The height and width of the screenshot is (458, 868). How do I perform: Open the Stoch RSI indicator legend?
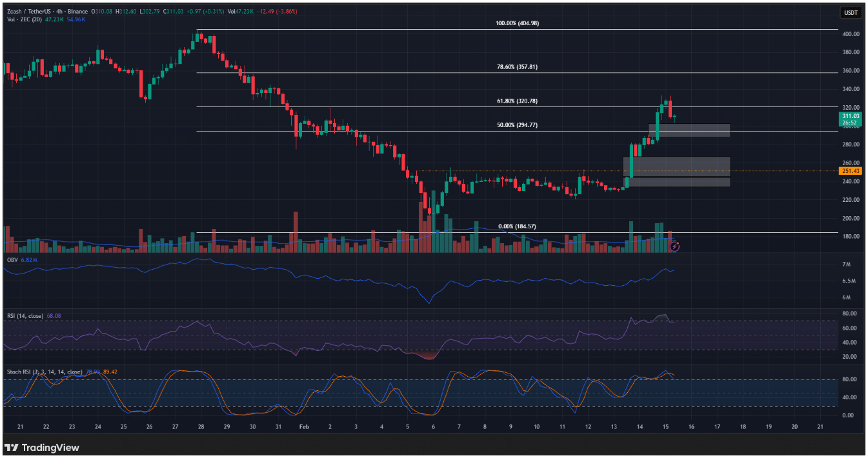coord(44,372)
